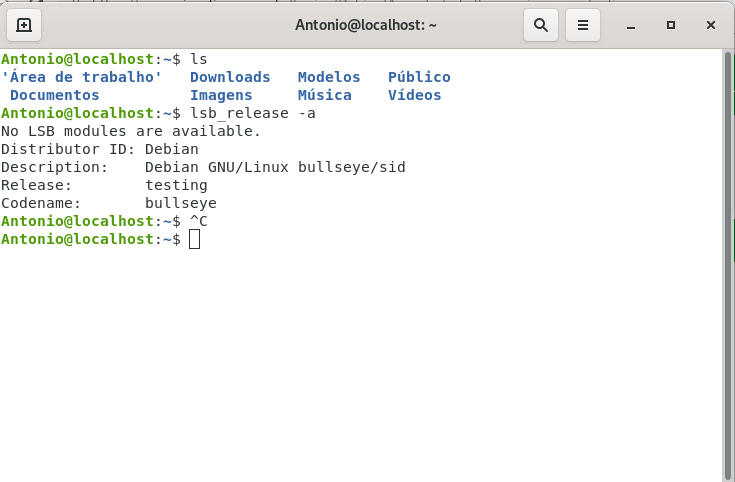
Task: Click the 'Description:' label
Action: (54, 167)
